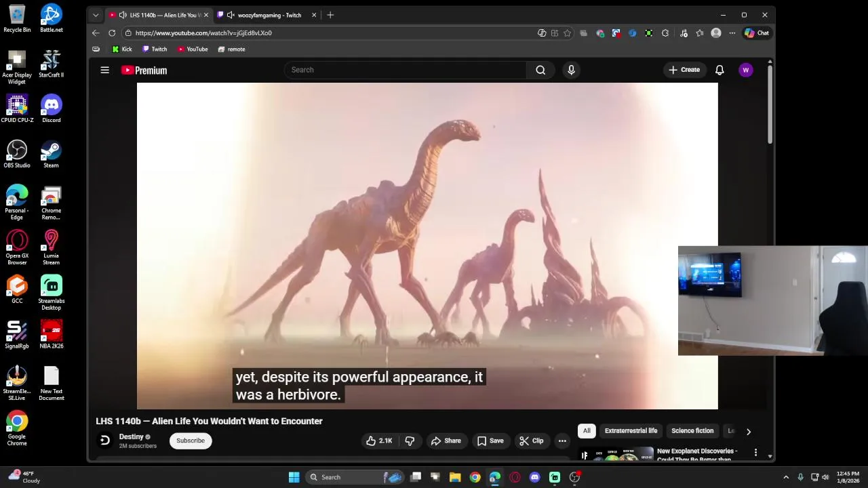Open the media control music note icon
The width and height of the screenshot is (868, 488).
[684, 33]
